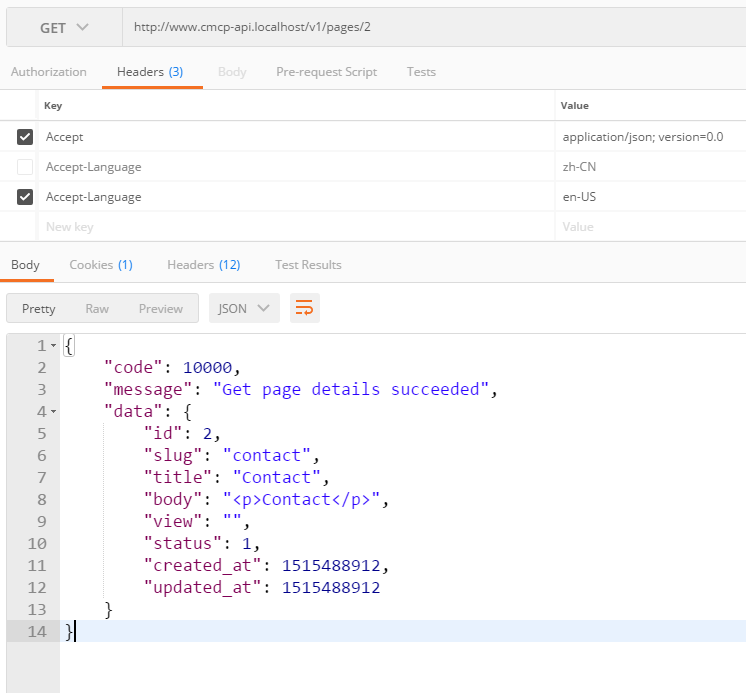The image size is (746, 693).
Task: Enable the zh-CN Accept-Language header
Action: pos(25,167)
